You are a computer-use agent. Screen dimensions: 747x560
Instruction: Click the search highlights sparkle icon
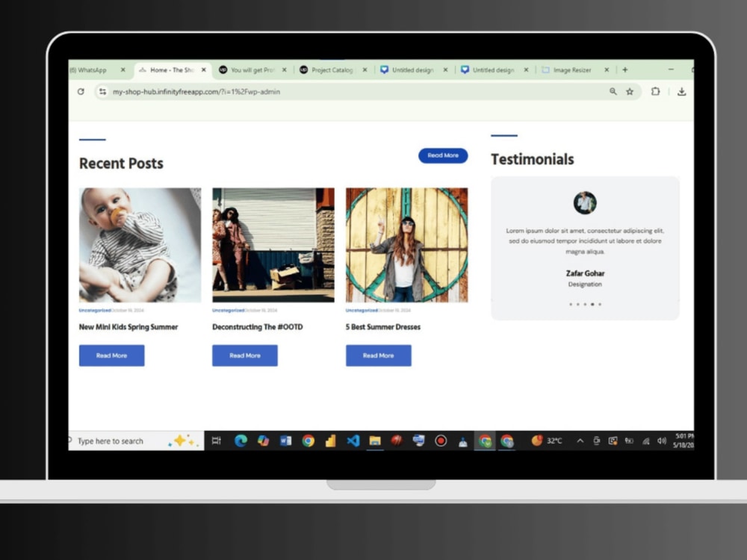tap(183, 441)
